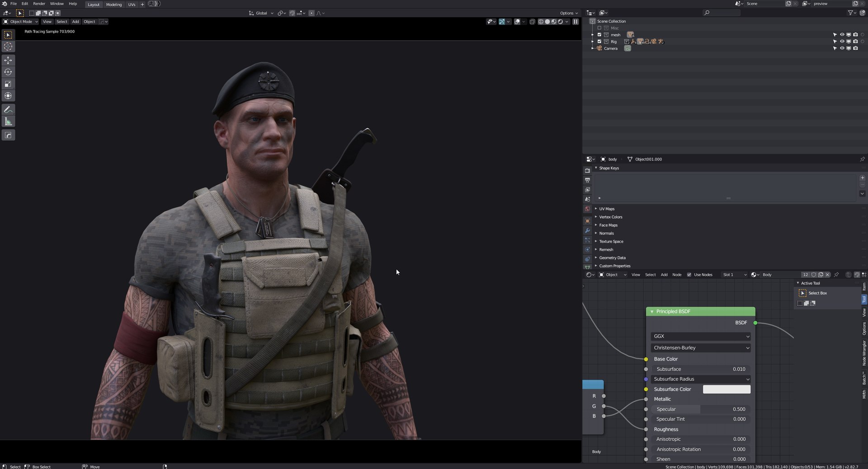Activate the Move tool in the toolbar

pyautogui.click(x=8, y=60)
